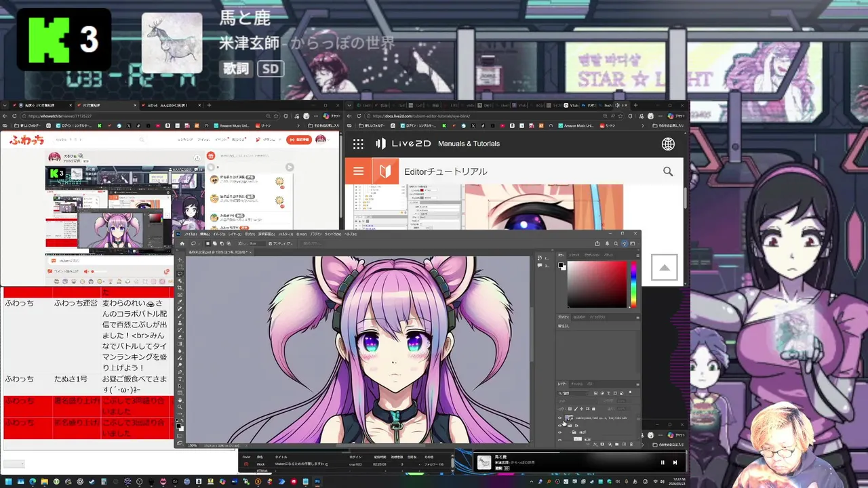The height and width of the screenshot is (488, 868).
Task: Click the 馬と鹿 album art thumbnail
Action: click(172, 43)
